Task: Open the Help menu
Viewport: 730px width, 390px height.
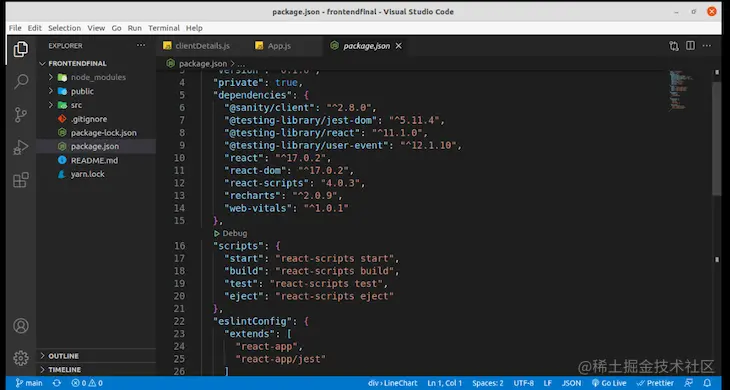Action: point(194,28)
